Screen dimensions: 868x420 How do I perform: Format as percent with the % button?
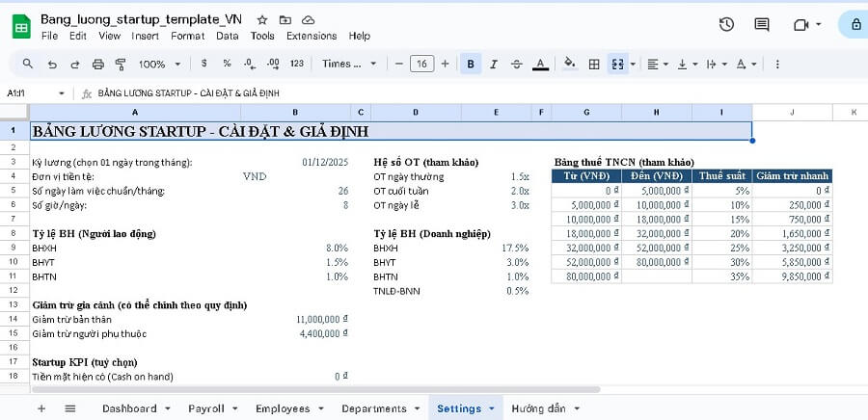tap(227, 64)
